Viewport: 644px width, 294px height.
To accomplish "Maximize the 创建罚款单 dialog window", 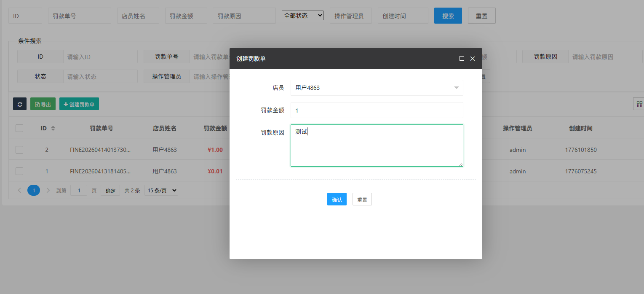I will tap(462, 59).
